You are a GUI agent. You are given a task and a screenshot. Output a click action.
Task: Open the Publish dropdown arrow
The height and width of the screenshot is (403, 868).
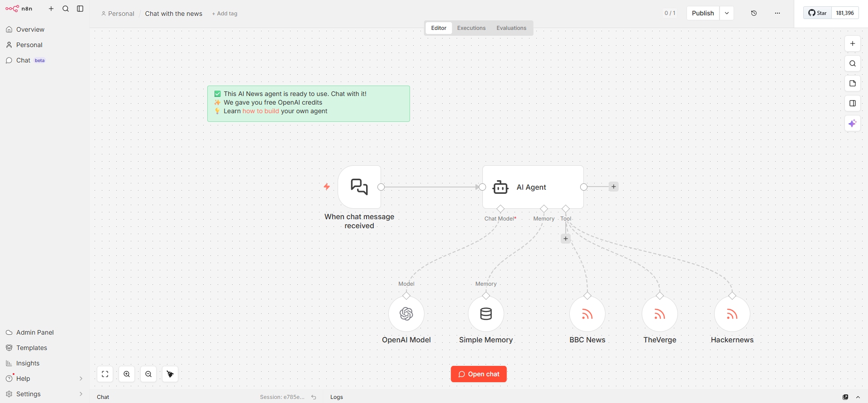(726, 13)
